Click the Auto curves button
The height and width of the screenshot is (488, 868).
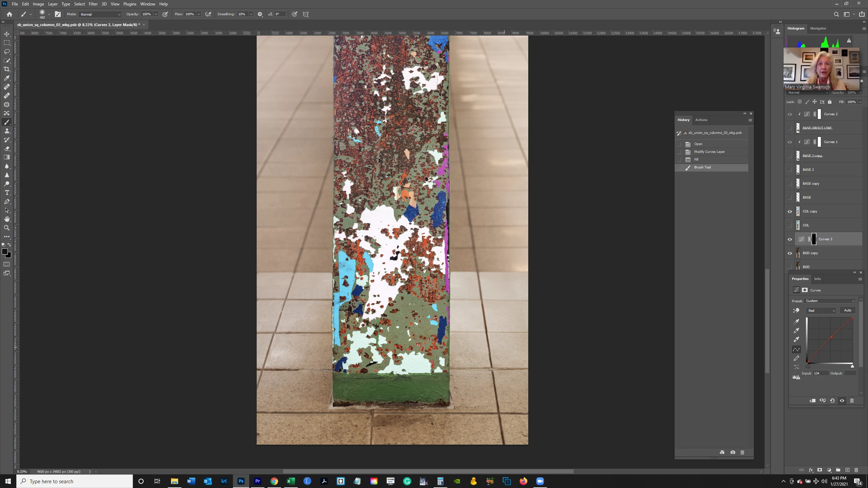[847, 310]
